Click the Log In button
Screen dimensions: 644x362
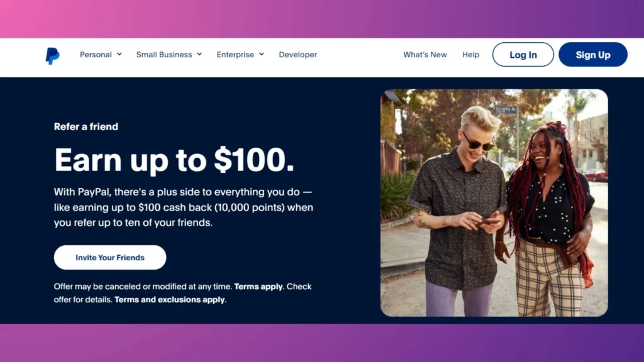[x=523, y=55]
